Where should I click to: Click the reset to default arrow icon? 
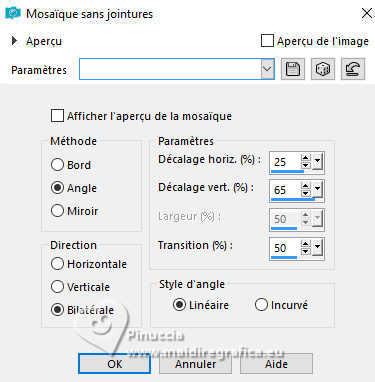(353, 69)
